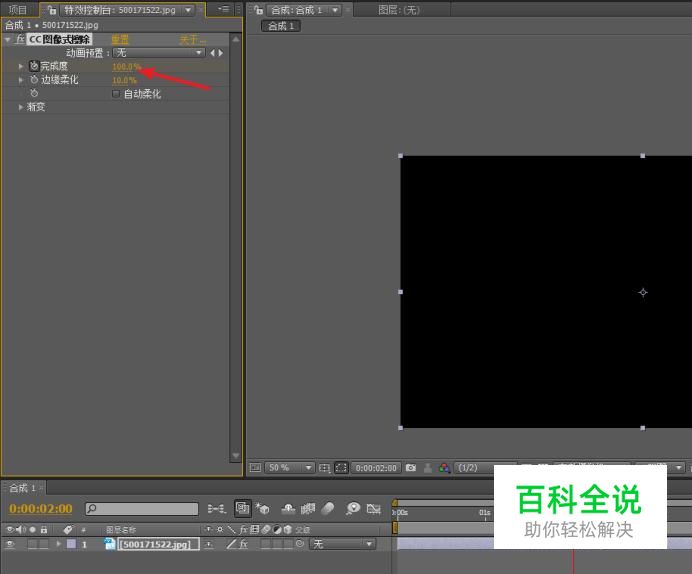This screenshot has width=692, height=574.
Task: Select the 合成 1 timeline tab
Action: click(22, 488)
